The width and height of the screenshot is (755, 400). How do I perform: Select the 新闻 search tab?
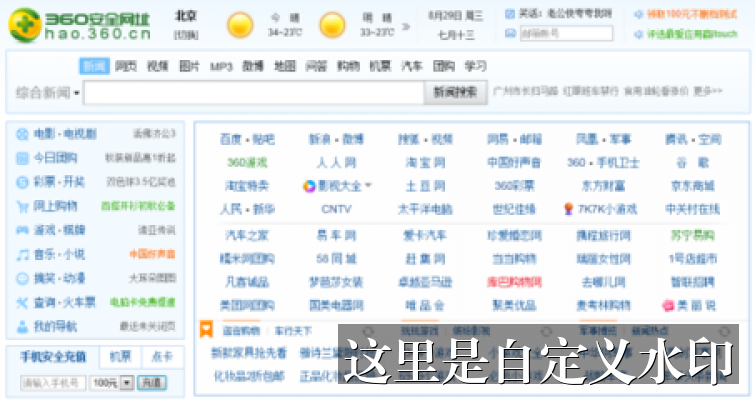[94, 66]
